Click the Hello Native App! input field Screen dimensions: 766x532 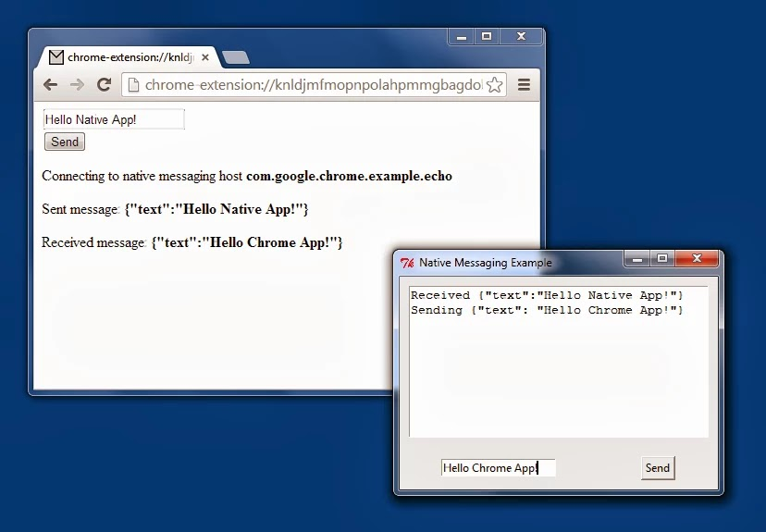point(114,119)
